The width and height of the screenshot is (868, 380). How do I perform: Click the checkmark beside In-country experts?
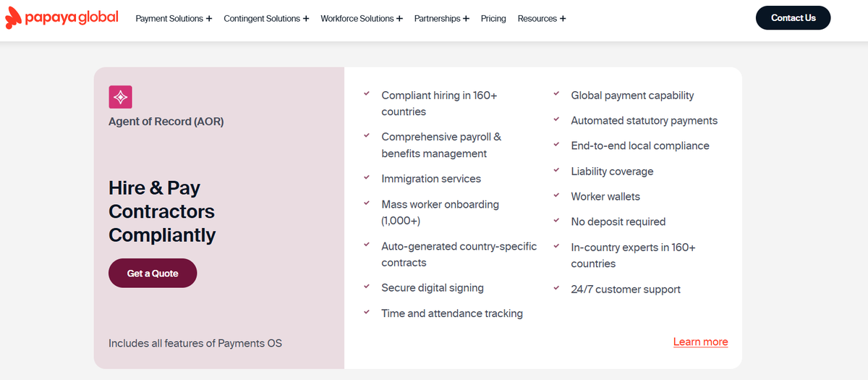pyautogui.click(x=556, y=246)
